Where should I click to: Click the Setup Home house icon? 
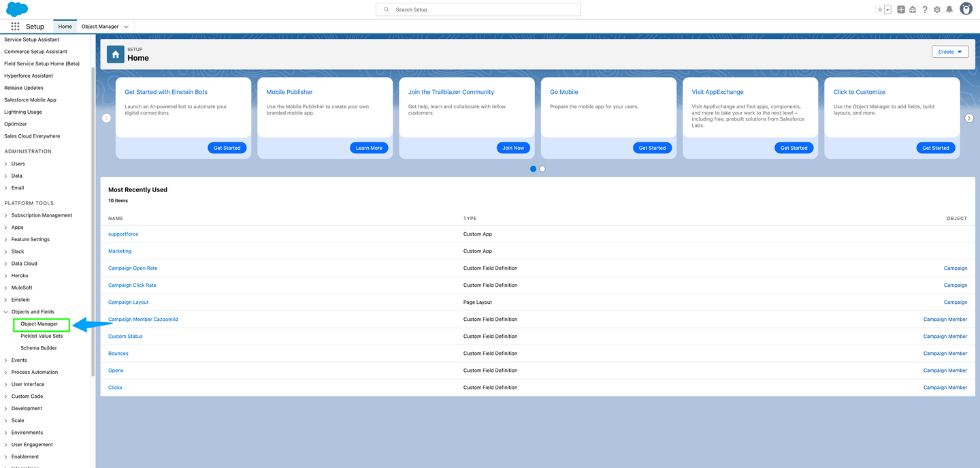tap(116, 54)
